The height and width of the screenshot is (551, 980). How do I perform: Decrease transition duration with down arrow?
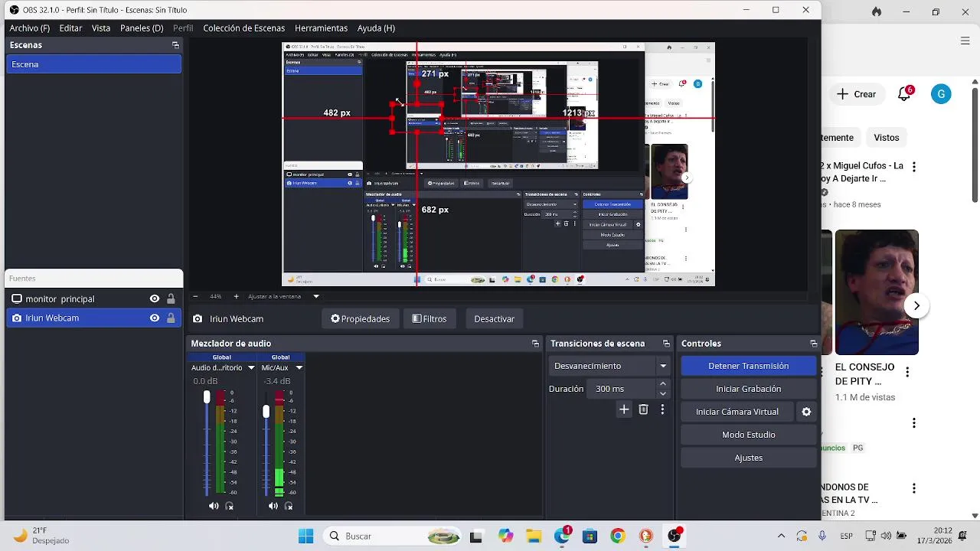663,393
